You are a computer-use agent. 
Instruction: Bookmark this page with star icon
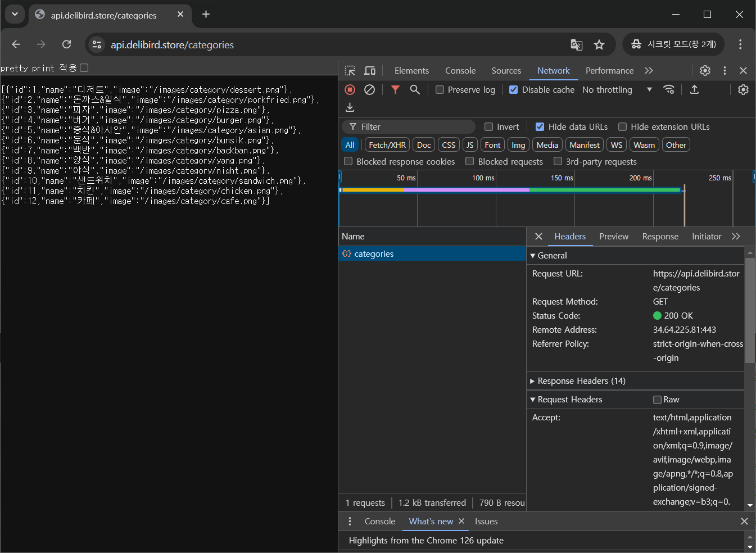click(x=599, y=45)
